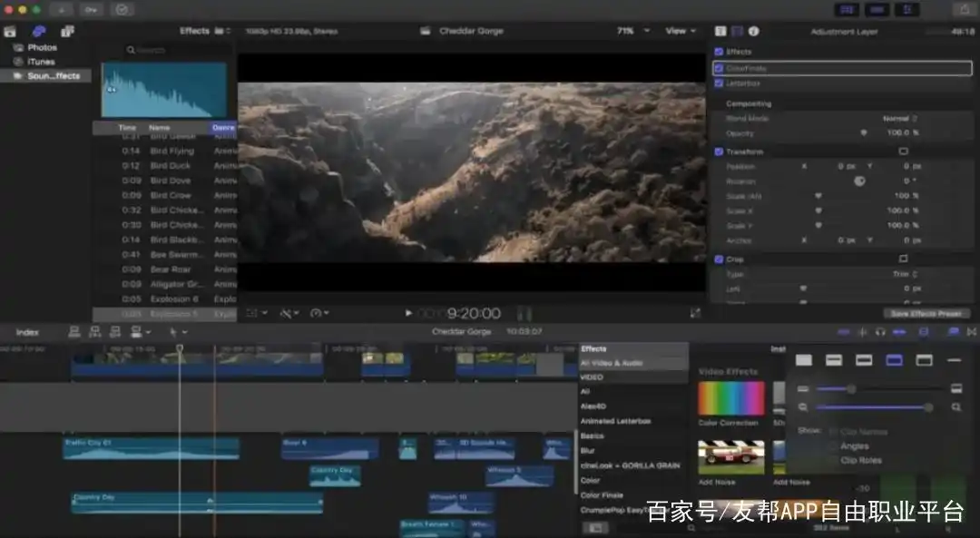Click the Connect clip icon above the timeline

click(74, 333)
